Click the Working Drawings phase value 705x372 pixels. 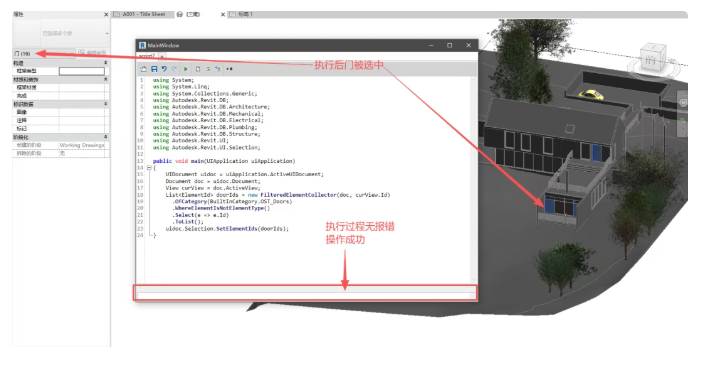pyautogui.click(x=82, y=145)
